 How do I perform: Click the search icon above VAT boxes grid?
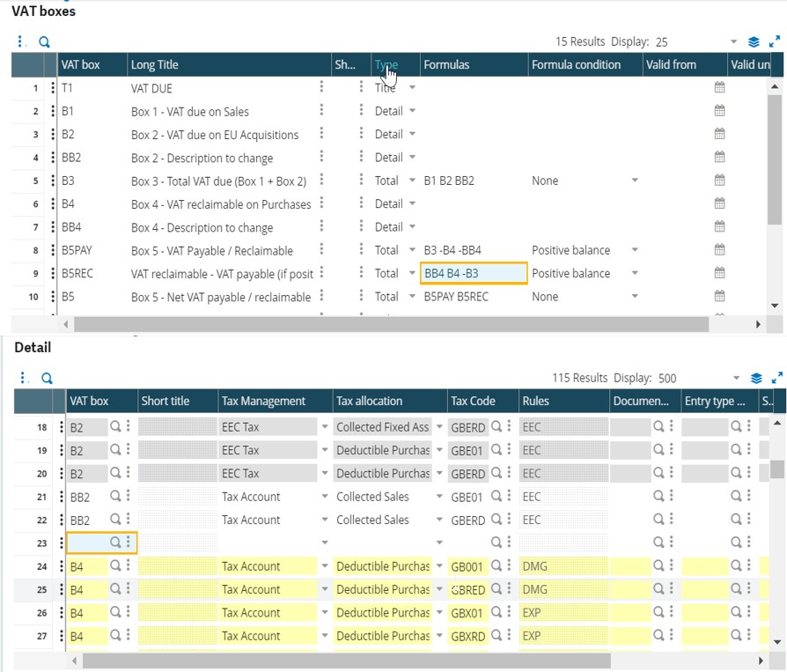44,41
